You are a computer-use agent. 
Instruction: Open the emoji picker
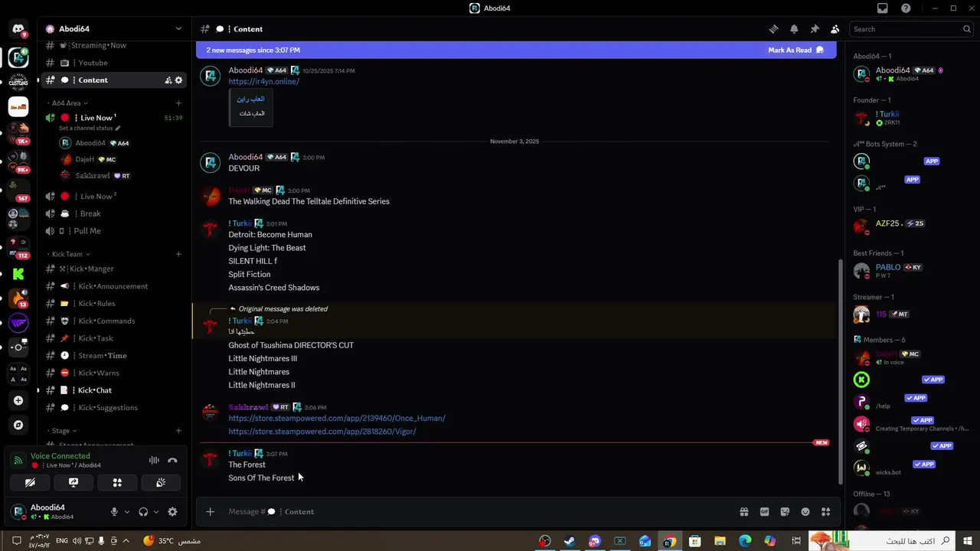click(805, 512)
